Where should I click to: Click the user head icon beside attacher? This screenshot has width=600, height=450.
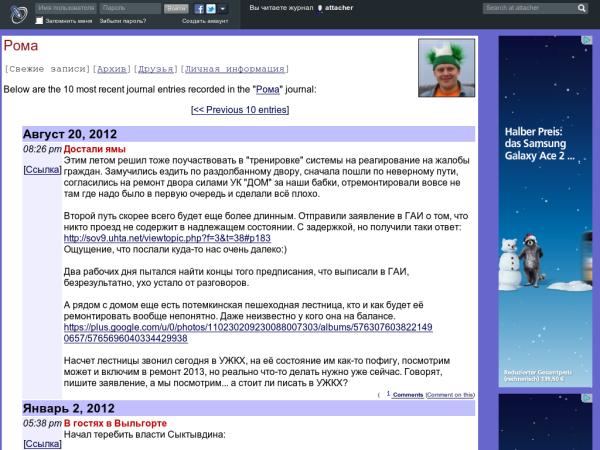320,8
